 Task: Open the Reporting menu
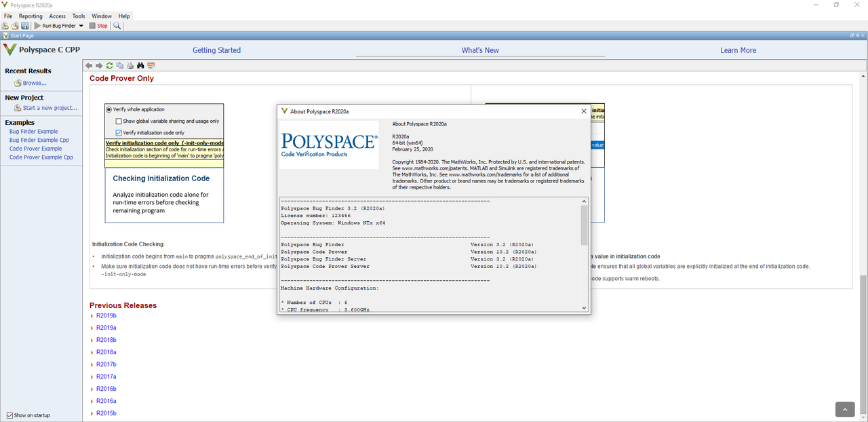point(31,16)
